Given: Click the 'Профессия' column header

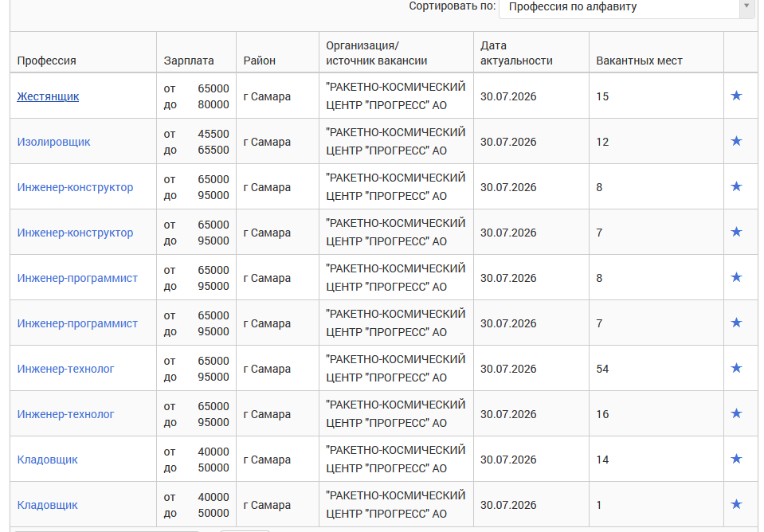Looking at the screenshot, I should 46,61.
